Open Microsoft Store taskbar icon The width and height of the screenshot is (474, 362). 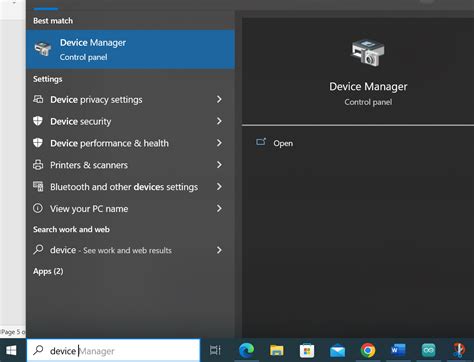pos(307,350)
